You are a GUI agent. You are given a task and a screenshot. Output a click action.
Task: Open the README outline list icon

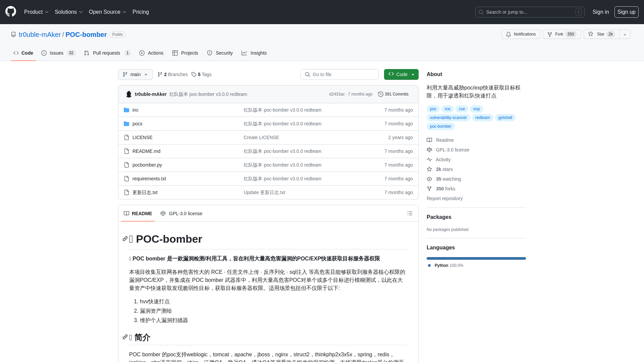[x=410, y=213]
